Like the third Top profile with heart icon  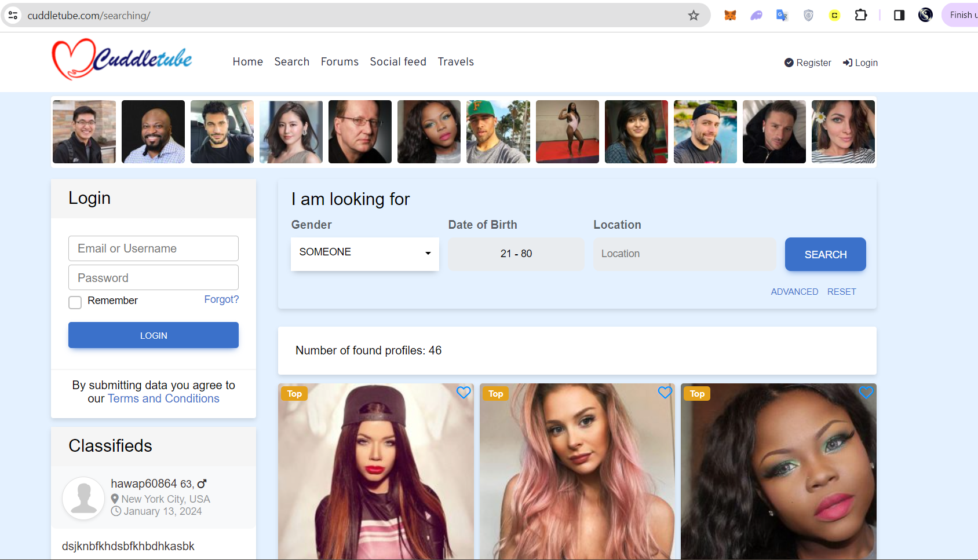(866, 393)
